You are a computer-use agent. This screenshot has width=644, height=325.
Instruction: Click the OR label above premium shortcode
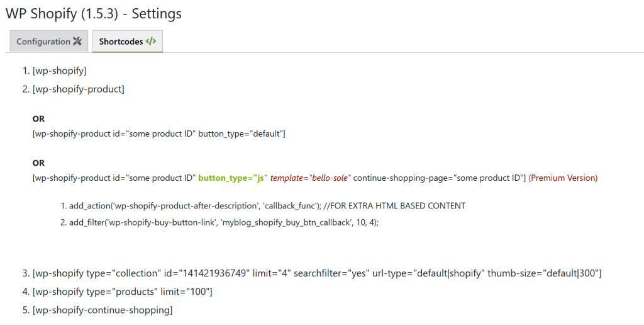click(38, 163)
